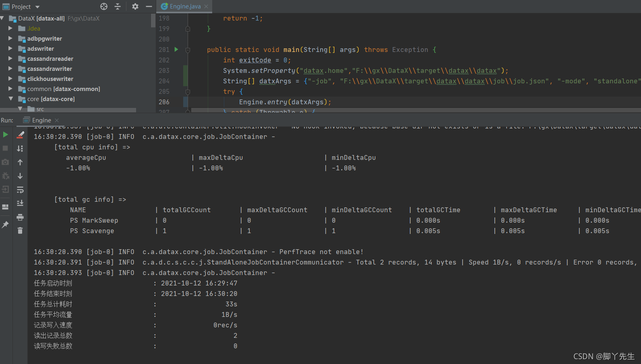Click line number 206 in gutter
This screenshot has height=364, width=641.
point(164,102)
